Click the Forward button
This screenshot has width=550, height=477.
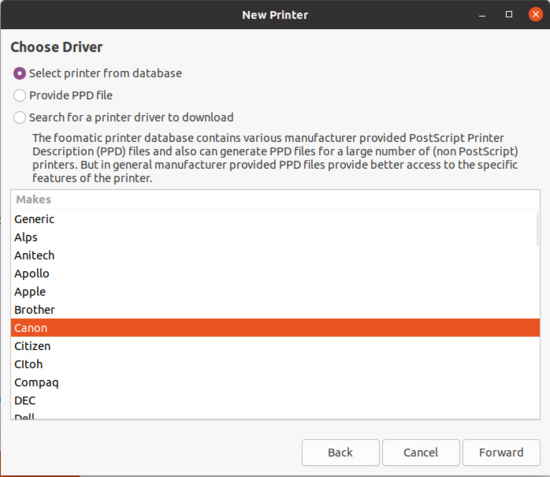(x=501, y=452)
